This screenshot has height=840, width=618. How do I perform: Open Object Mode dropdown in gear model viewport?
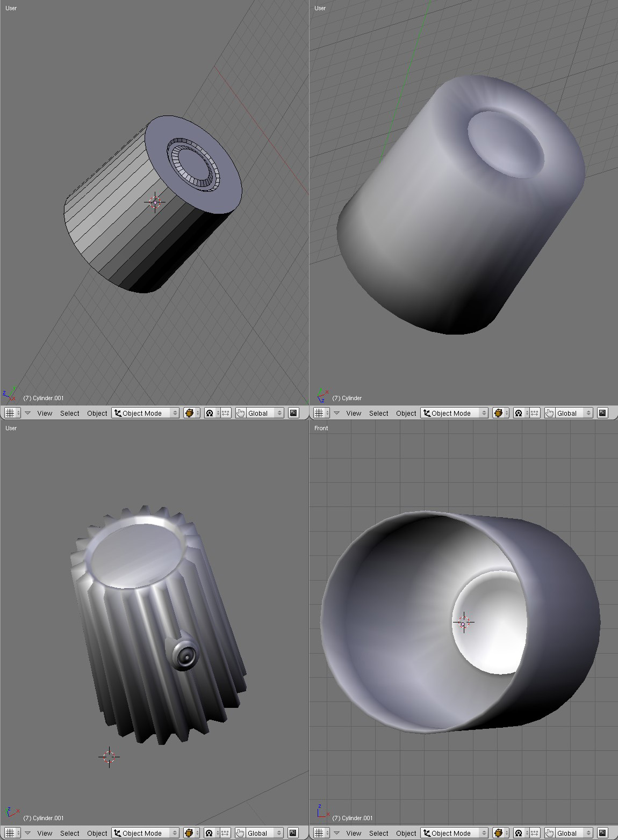(145, 833)
